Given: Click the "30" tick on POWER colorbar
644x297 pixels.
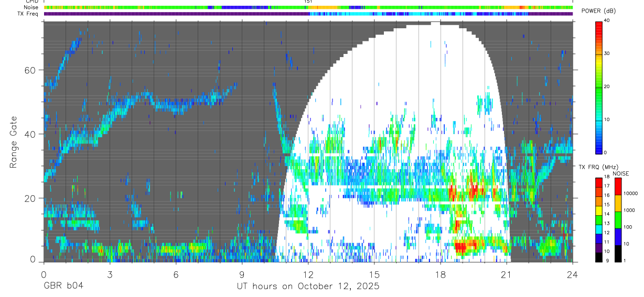Looking at the screenshot, I should point(608,53).
